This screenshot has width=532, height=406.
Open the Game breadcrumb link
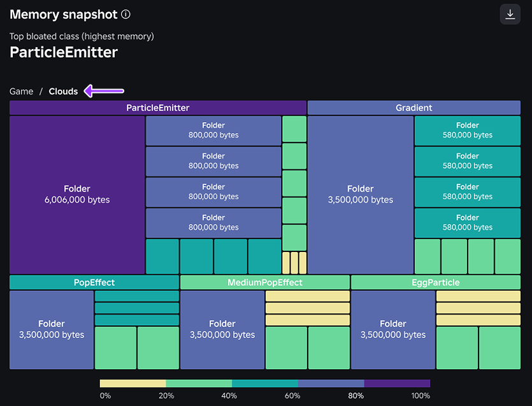[x=22, y=91]
